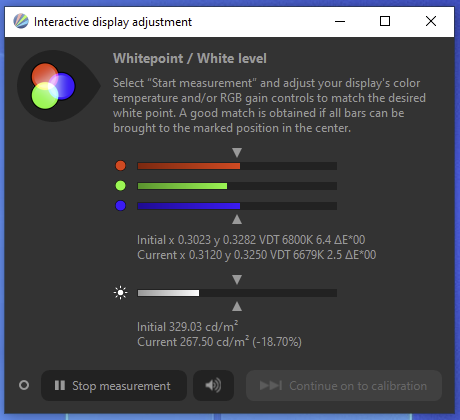Click the brightness sun icon
This screenshot has width=460, height=420.
coord(120,293)
